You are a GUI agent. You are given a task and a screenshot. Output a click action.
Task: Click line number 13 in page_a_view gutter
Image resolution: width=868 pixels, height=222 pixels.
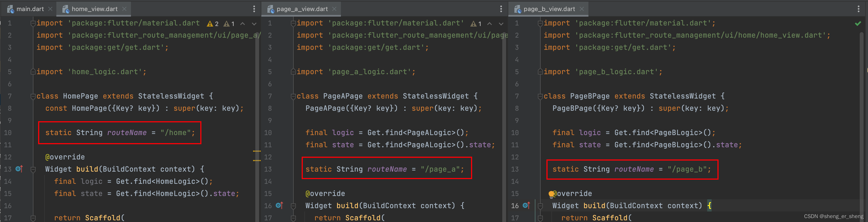(268, 169)
